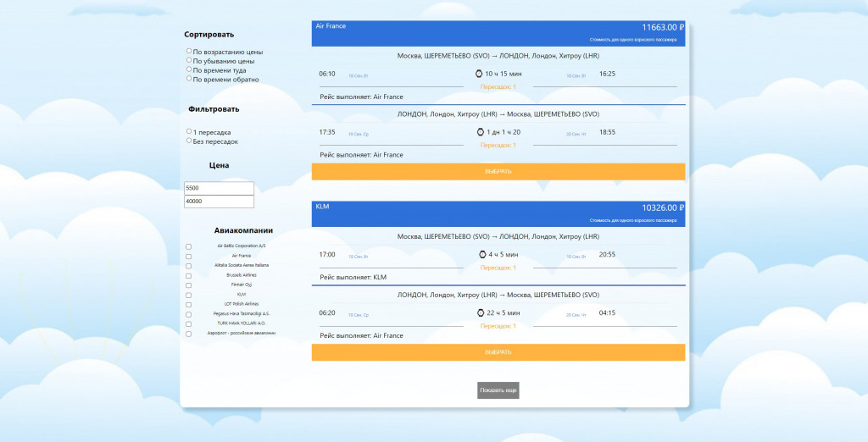This screenshot has width=868, height=442.
Task: Click arrival time 04:15
Action: (607, 312)
